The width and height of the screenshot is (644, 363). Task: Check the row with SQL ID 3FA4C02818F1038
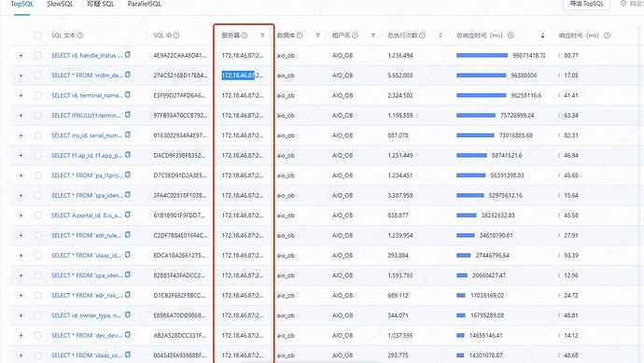pos(37,195)
